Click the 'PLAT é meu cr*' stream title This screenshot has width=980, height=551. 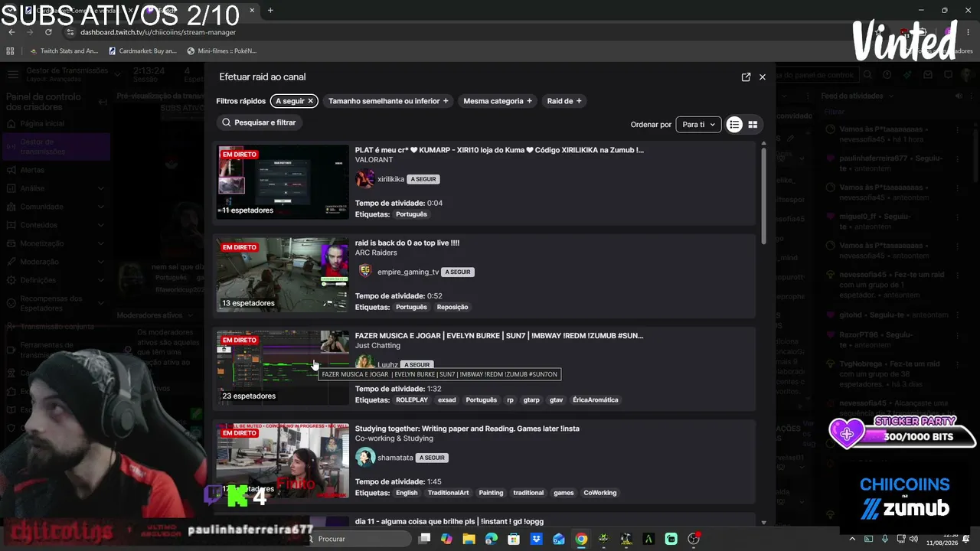(499, 150)
